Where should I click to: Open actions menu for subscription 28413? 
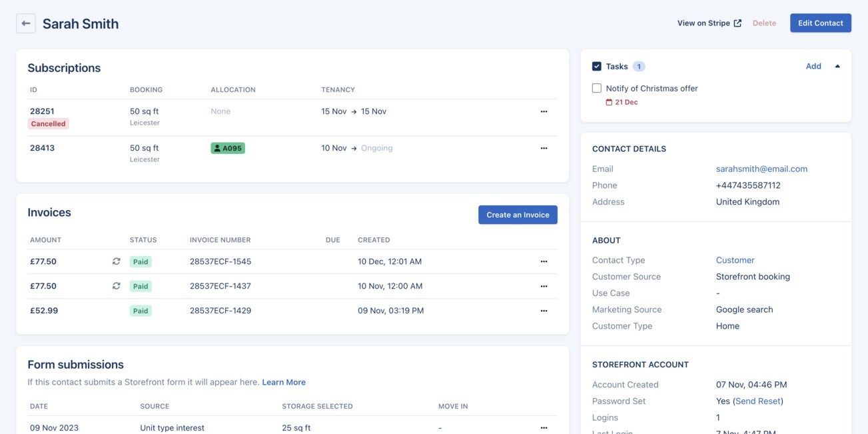(544, 147)
